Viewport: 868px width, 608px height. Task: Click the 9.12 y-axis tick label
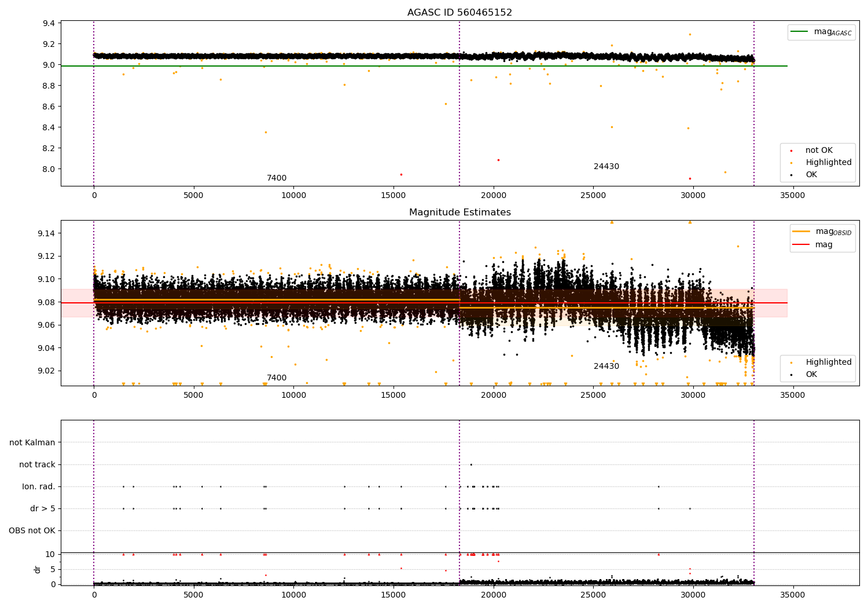point(47,257)
